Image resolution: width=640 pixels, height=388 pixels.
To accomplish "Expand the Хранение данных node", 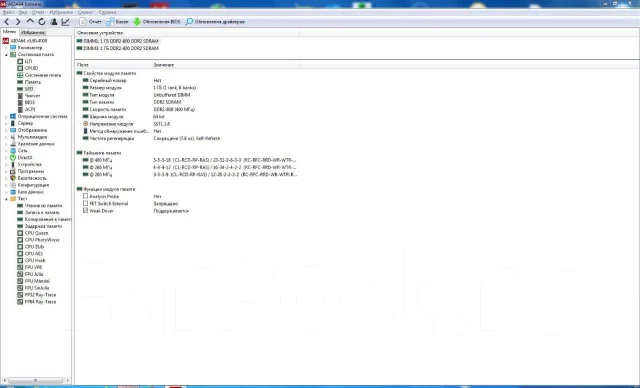I will 6,144.
